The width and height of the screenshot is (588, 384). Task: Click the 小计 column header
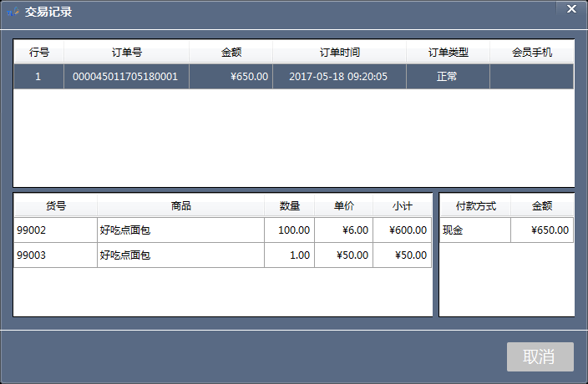point(402,206)
